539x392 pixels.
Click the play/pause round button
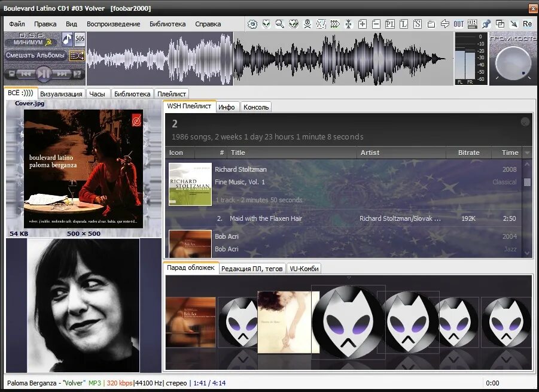[44, 74]
